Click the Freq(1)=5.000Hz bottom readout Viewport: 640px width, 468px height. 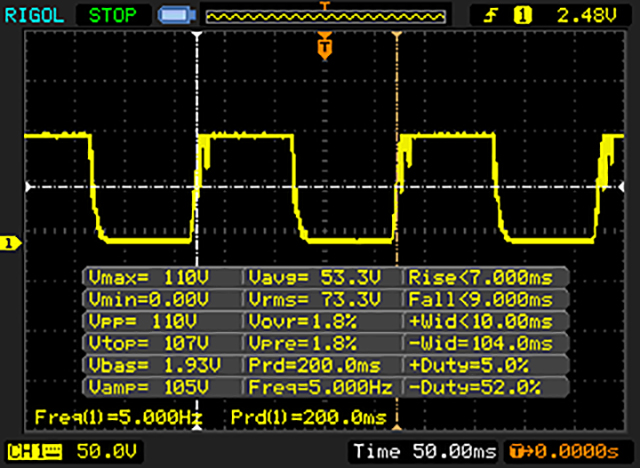click(x=118, y=417)
